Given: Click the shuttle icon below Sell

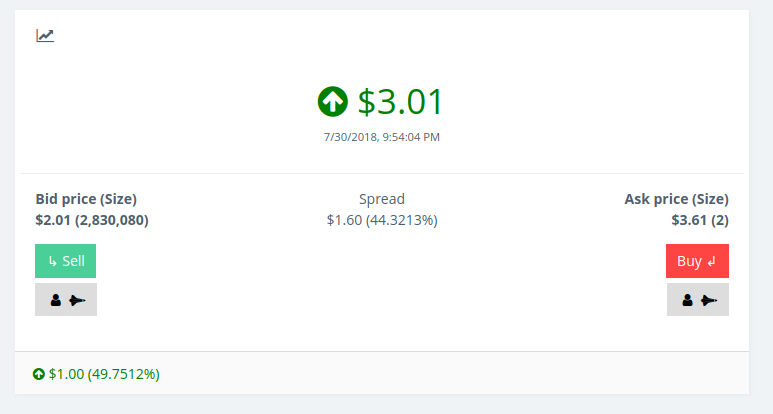Looking at the screenshot, I should point(77,300).
